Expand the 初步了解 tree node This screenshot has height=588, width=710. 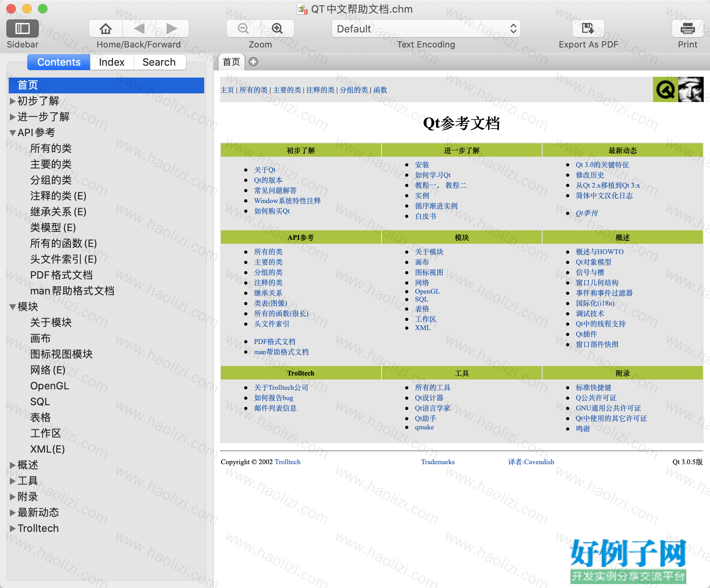coord(13,101)
